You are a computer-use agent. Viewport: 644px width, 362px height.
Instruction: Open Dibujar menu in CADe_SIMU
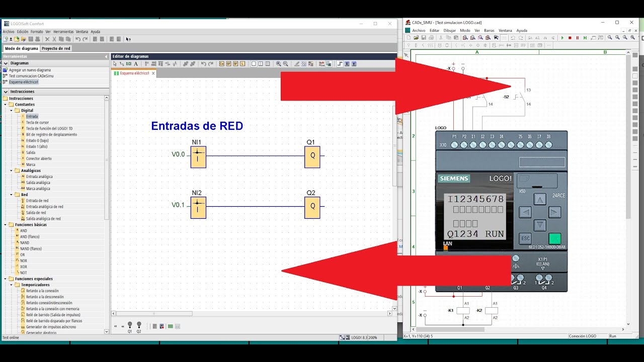pos(449,31)
